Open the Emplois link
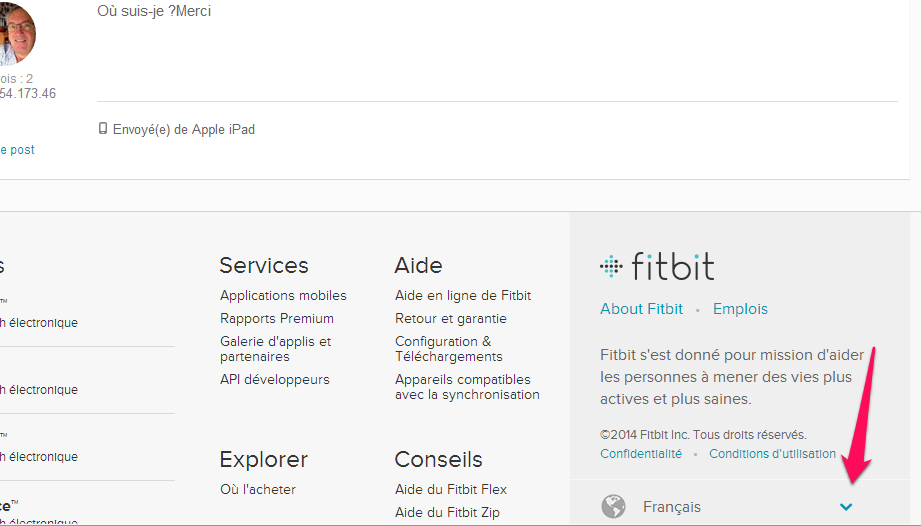Viewport: 921px width, 526px height. [740, 309]
